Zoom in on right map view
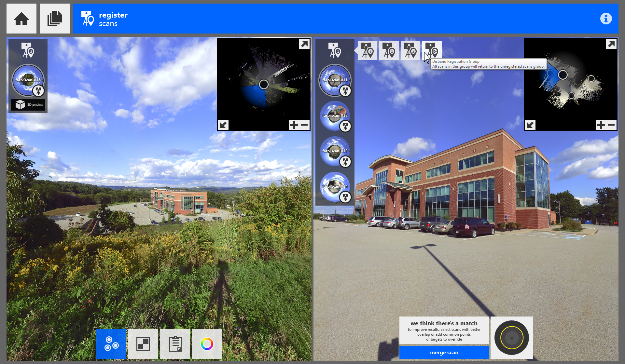 601,125
